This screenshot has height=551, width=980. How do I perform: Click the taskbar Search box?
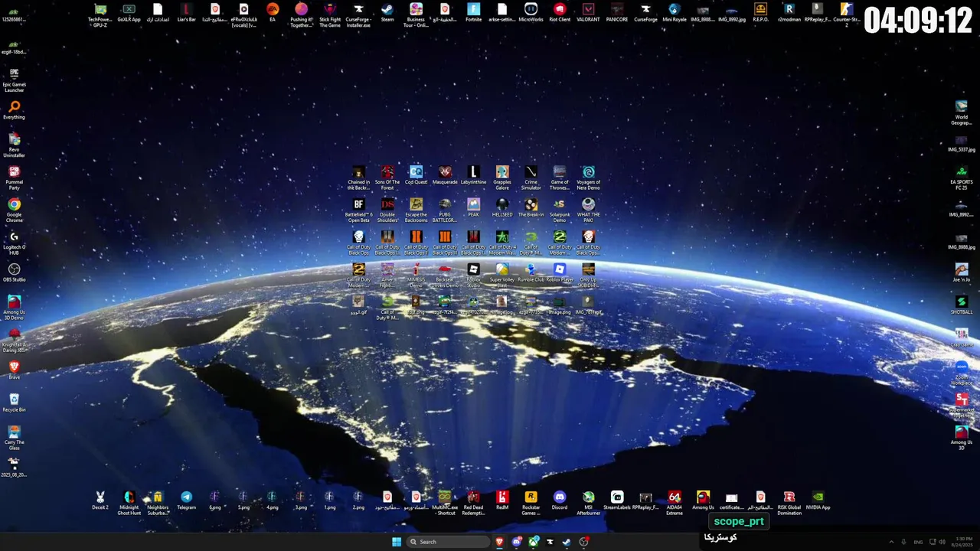pyautogui.click(x=448, y=542)
